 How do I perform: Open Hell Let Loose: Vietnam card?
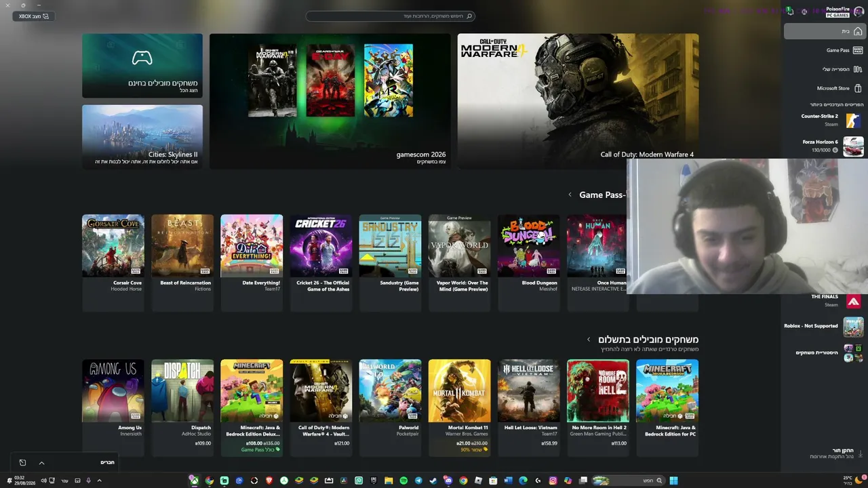coord(528,408)
